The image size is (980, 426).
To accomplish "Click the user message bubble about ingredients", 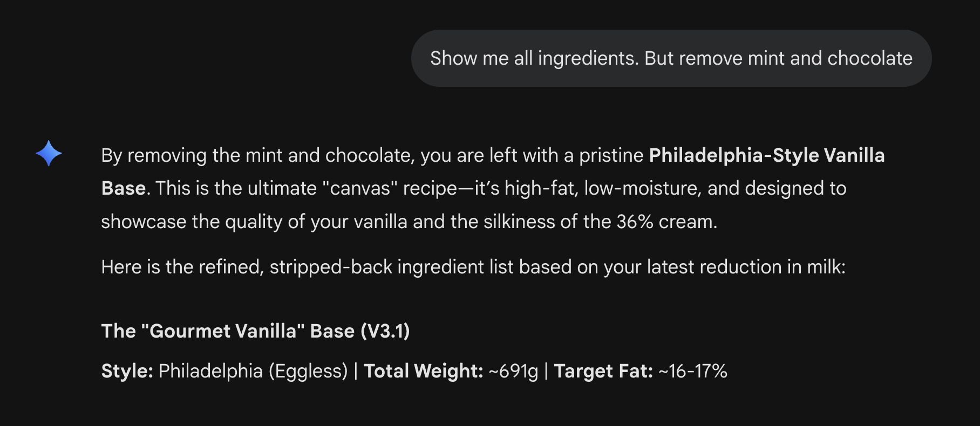I will (671, 58).
